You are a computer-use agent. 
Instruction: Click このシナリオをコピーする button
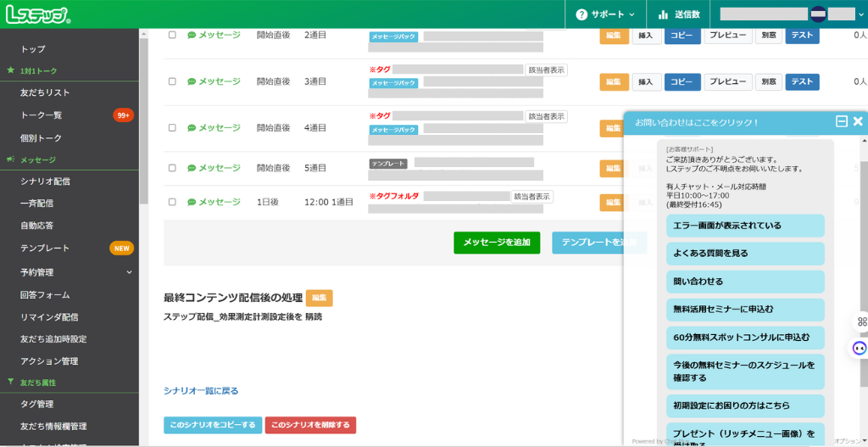coord(213,425)
